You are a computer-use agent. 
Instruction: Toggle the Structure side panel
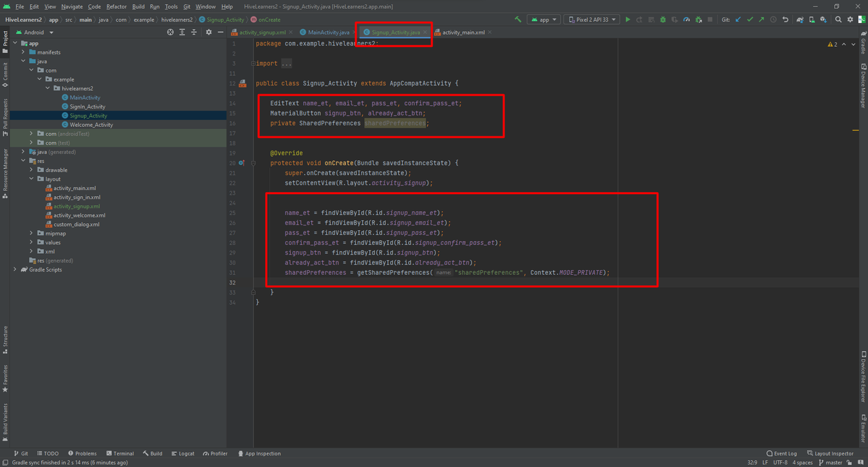[5, 340]
